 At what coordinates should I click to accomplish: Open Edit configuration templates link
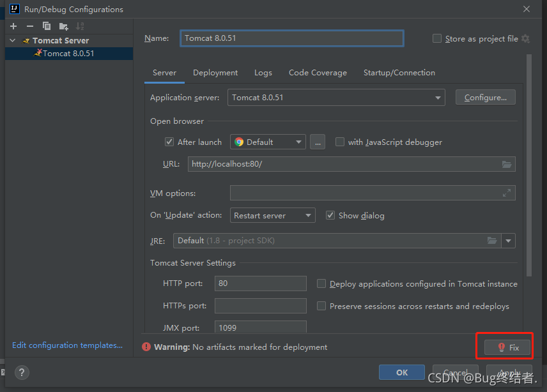(x=67, y=345)
